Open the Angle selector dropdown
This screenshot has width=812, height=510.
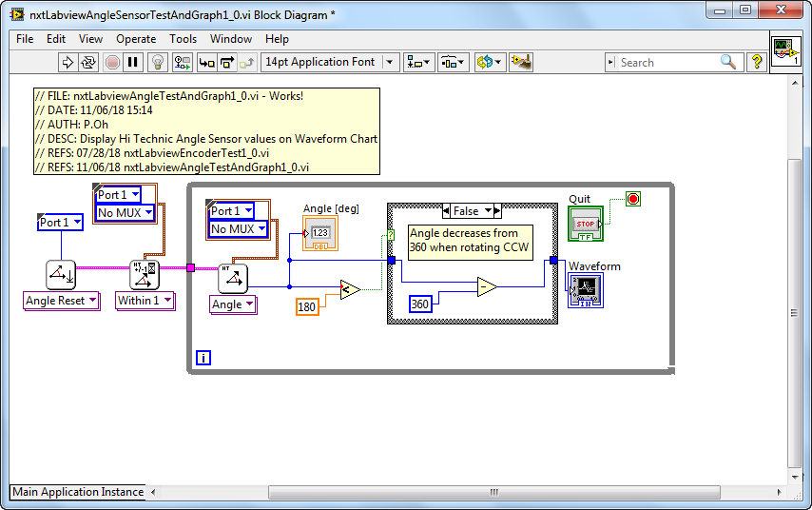coord(233,304)
